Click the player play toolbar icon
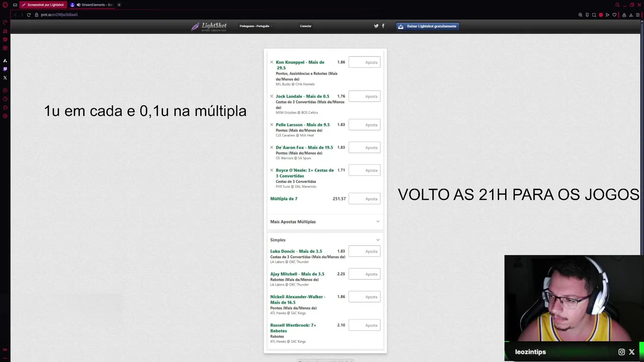644x362 pixels. (607, 15)
